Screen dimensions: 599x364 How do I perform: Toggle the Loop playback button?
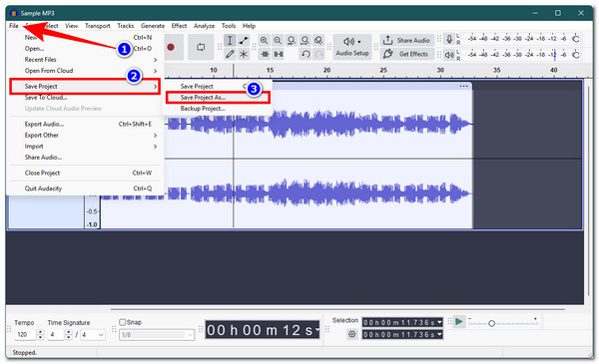(x=201, y=47)
